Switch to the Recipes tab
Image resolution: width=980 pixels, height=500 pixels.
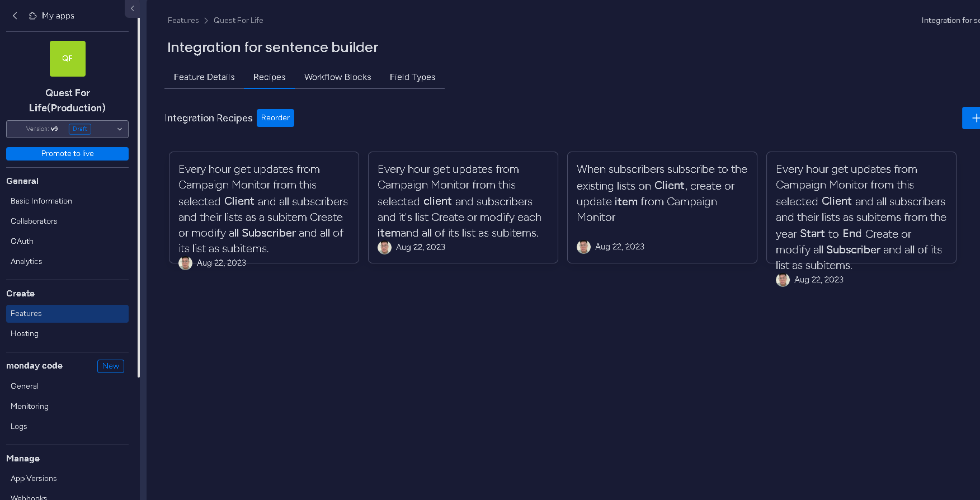coord(269,77)
